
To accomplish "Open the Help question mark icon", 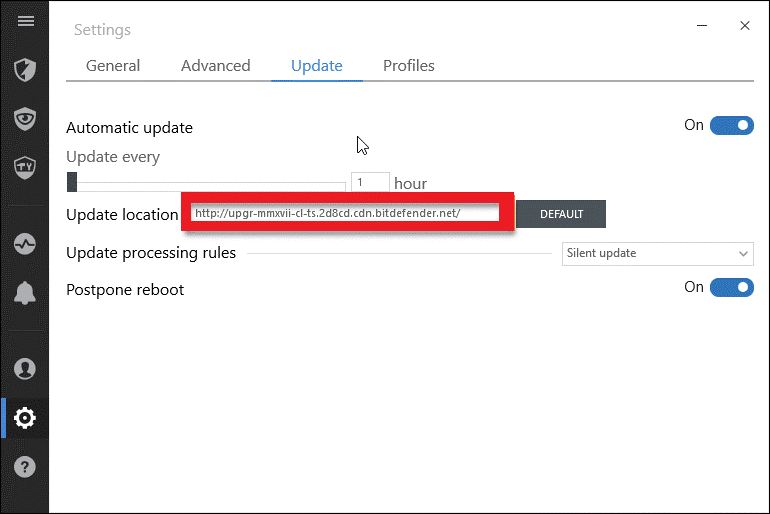I will click(25, 466).
